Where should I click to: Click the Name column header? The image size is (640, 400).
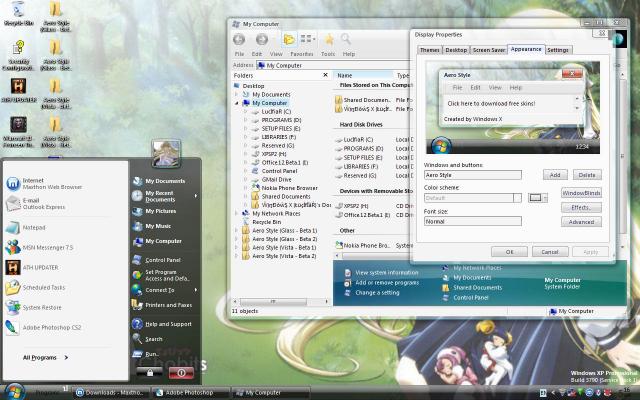[x=363, y=75]
